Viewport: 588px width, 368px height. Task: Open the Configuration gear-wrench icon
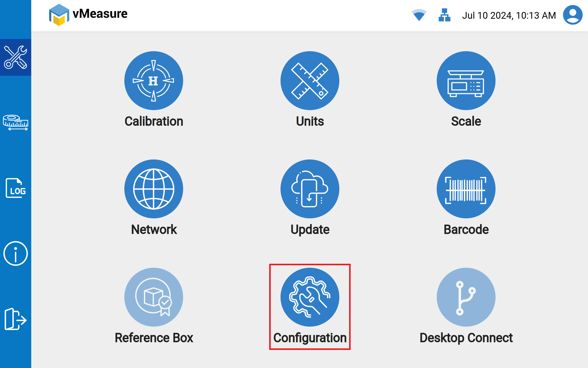click(x=310, y=297)
